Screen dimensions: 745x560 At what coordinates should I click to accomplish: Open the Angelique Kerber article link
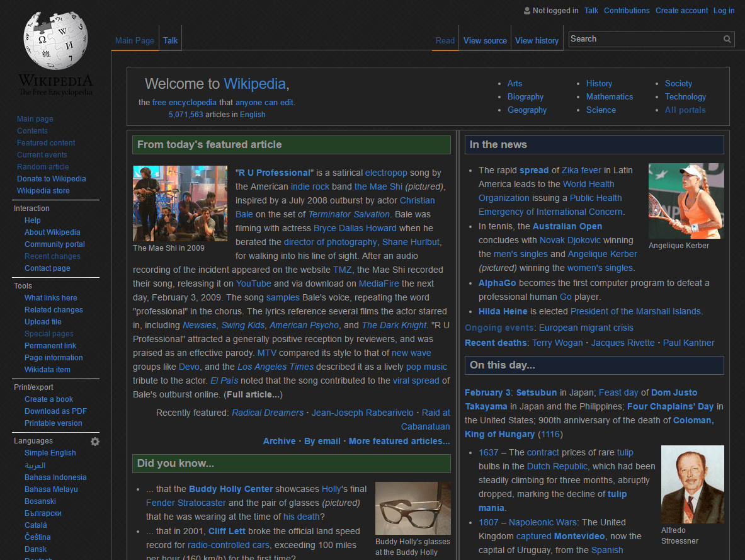click(x=602, y=254)
